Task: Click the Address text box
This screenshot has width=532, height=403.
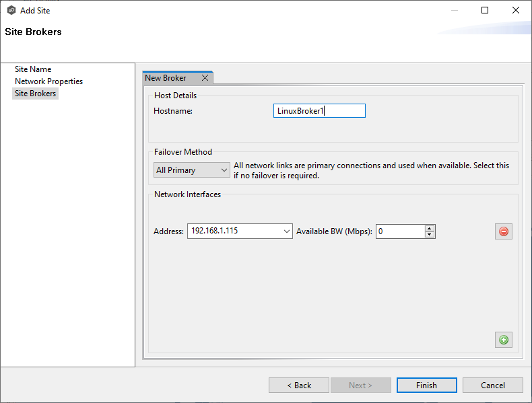Action: click(233, 231)
